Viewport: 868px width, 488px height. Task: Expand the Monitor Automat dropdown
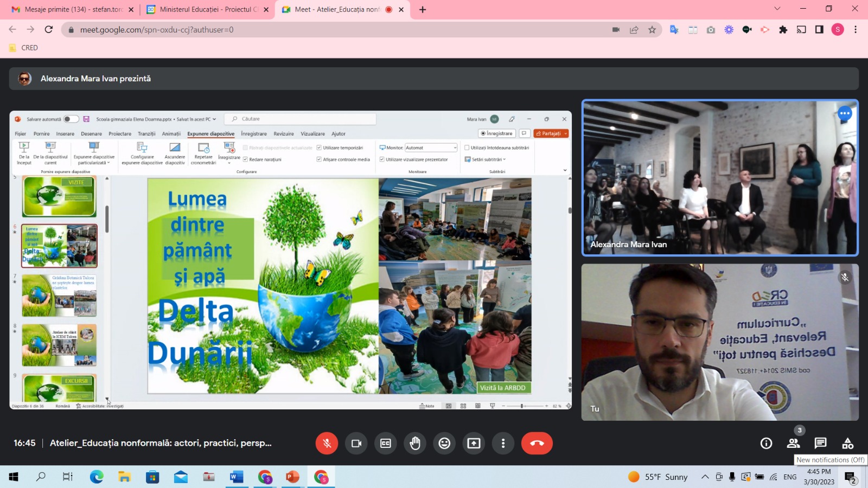[455, 147]
